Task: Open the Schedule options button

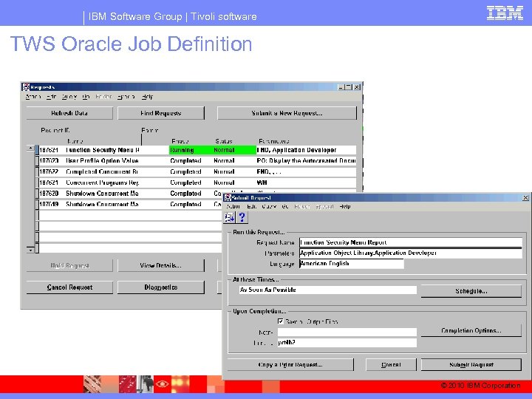Action: tap(471, 291)
